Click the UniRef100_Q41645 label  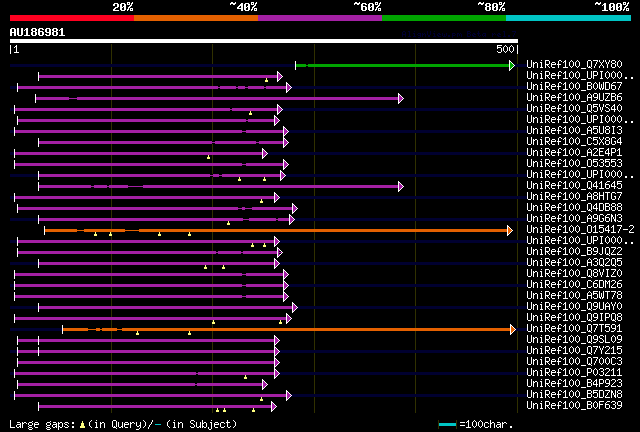coord(574,185)
